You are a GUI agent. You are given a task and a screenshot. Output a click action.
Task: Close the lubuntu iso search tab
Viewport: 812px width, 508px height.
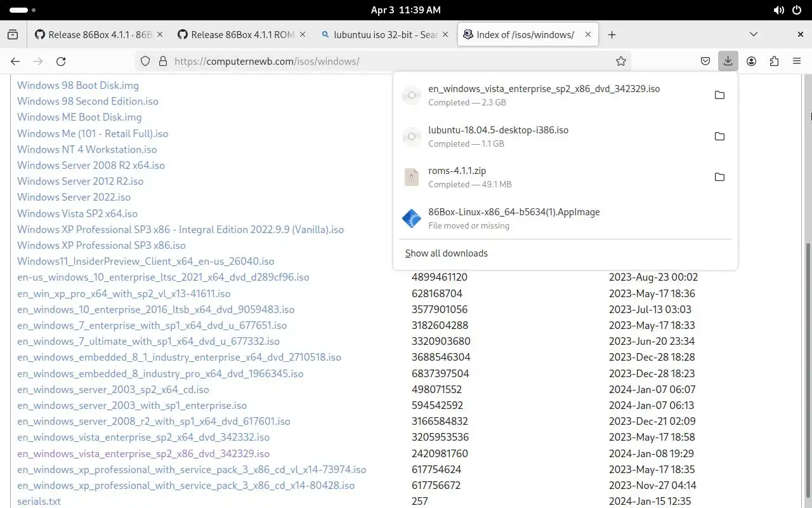[445, 34]
